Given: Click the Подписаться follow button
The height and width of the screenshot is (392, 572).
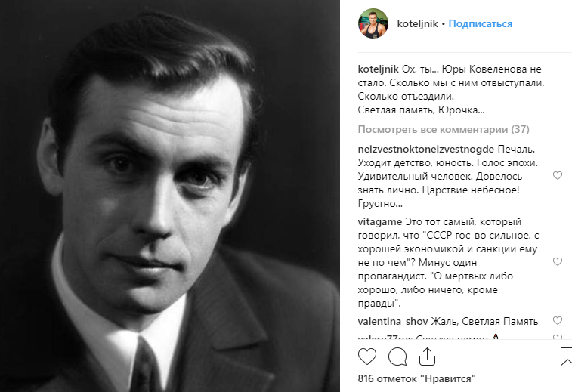Looking at the screenshot, I should (x=480, y=23).
